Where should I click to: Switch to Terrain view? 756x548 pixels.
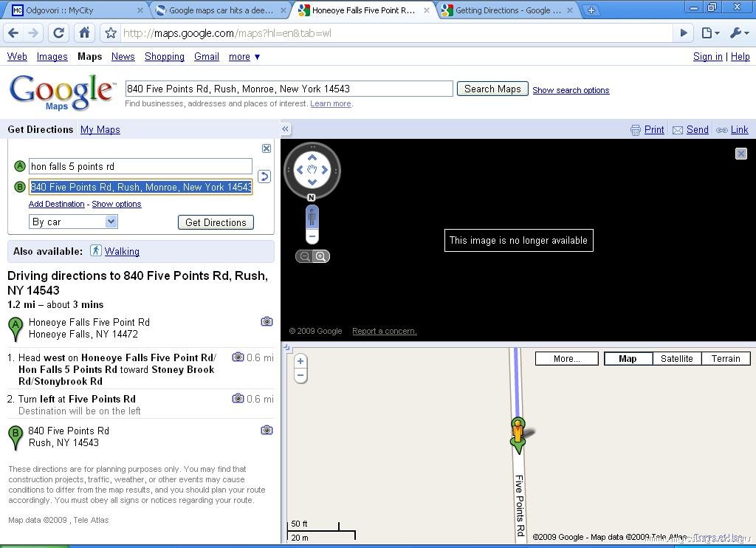[x=726, y=358]
